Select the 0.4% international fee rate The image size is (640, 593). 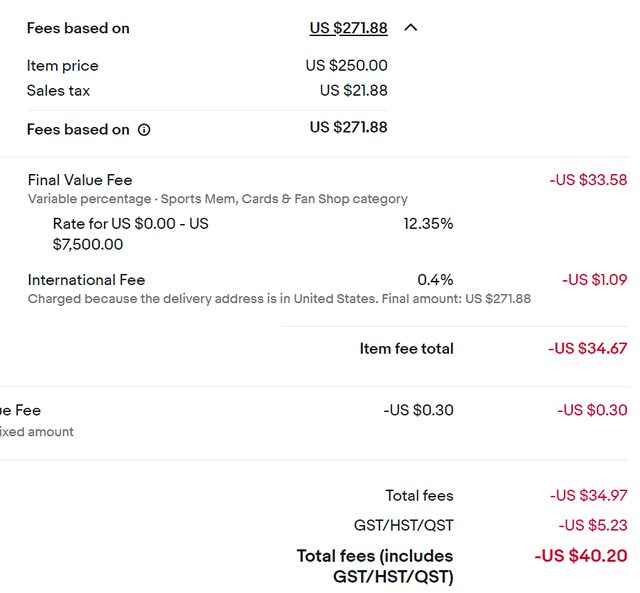(x=435, y=280)
